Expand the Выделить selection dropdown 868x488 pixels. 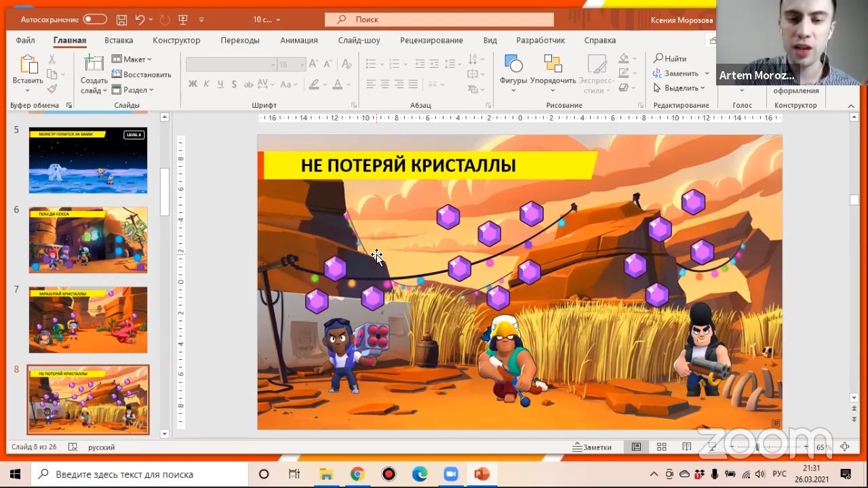pos(679,88)
